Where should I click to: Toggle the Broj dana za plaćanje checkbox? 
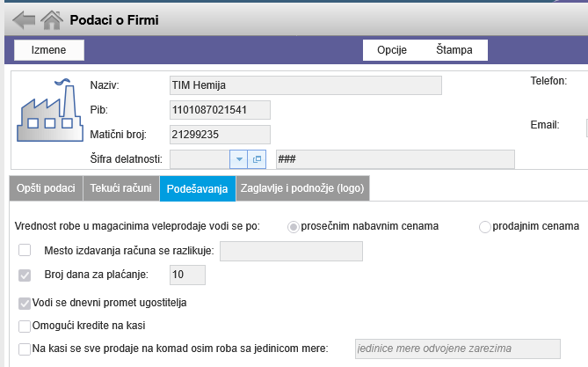coord(25,275)
